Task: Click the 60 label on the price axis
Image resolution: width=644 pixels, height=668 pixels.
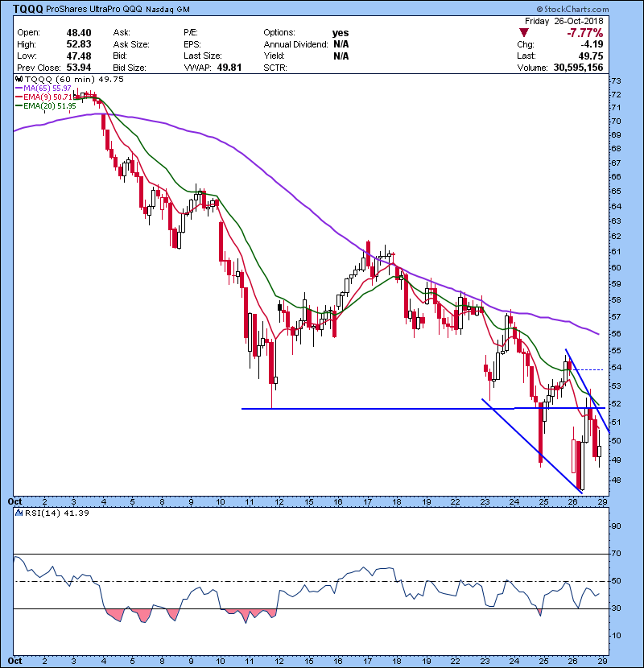Action: (617, 267)
